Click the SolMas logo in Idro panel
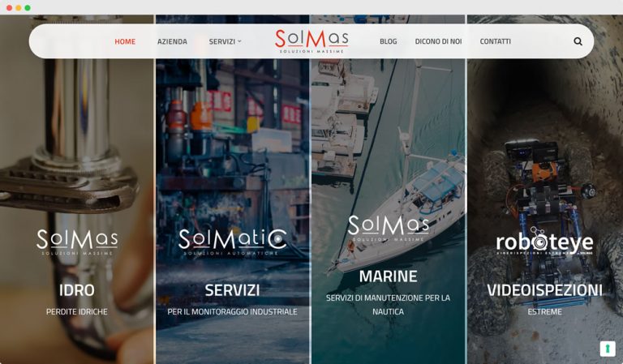 [77, 242]
